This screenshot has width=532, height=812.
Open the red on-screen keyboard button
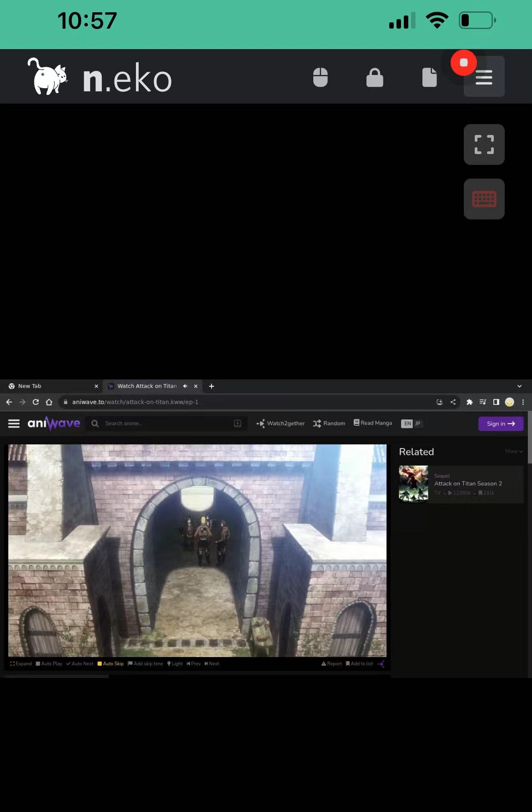(484, 199)
